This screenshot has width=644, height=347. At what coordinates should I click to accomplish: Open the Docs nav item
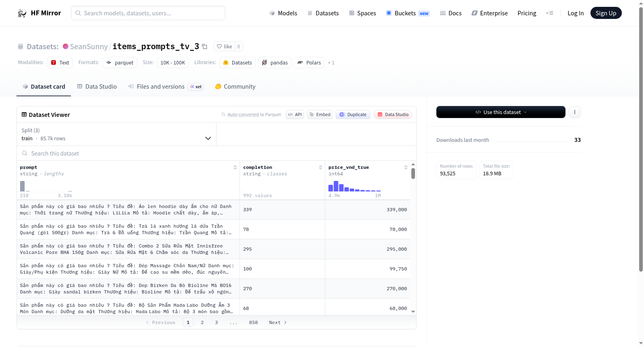451,13
